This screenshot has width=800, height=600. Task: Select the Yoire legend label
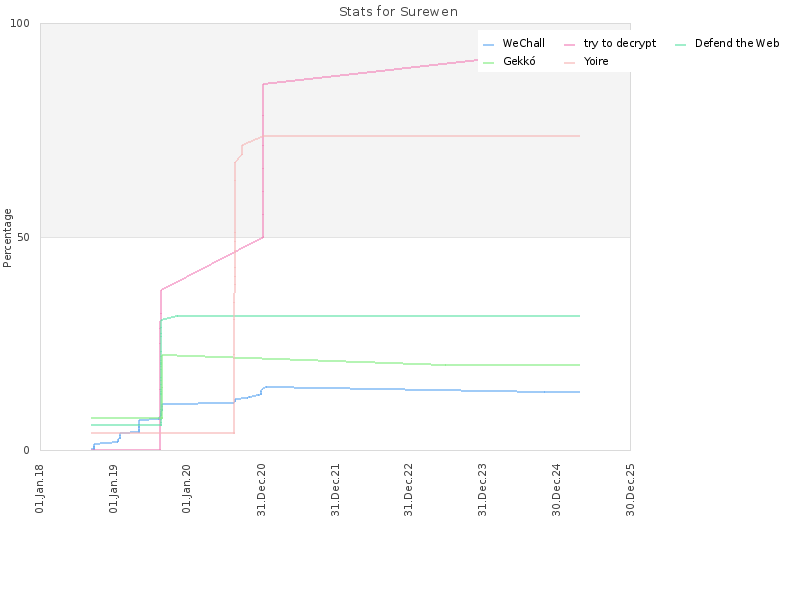point(596,62)
